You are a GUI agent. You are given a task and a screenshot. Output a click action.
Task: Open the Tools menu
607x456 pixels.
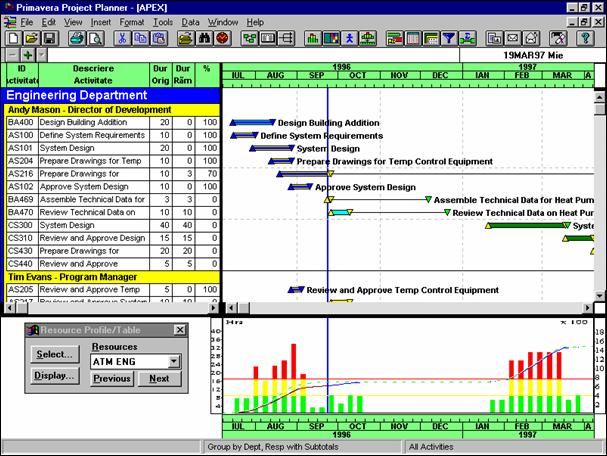pyautogui.click(x=163, y=21)
